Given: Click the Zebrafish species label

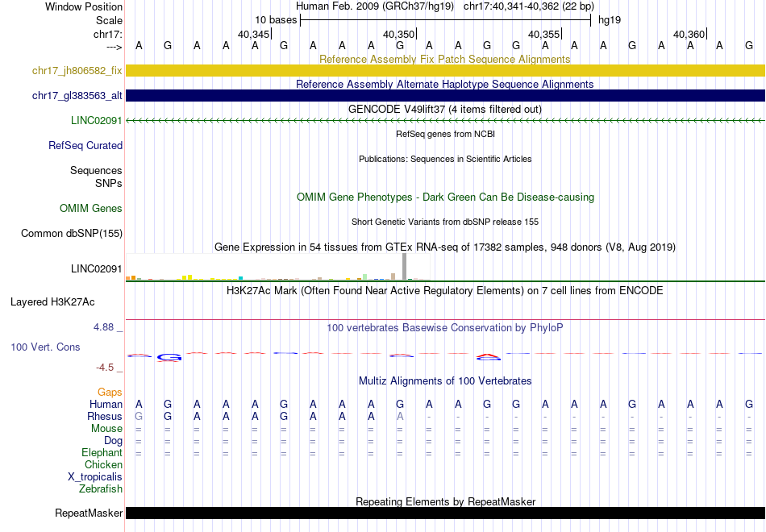Looking at the screenshot, I should click(101, 488).
